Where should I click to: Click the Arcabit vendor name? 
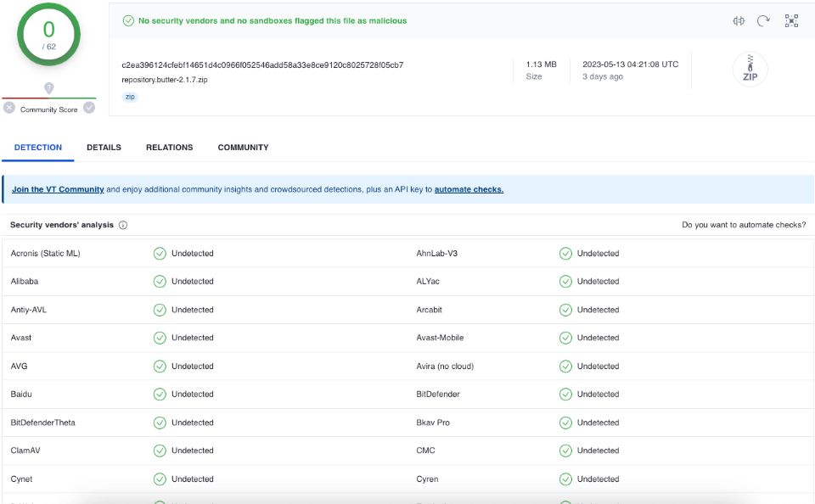click(429, 310)
